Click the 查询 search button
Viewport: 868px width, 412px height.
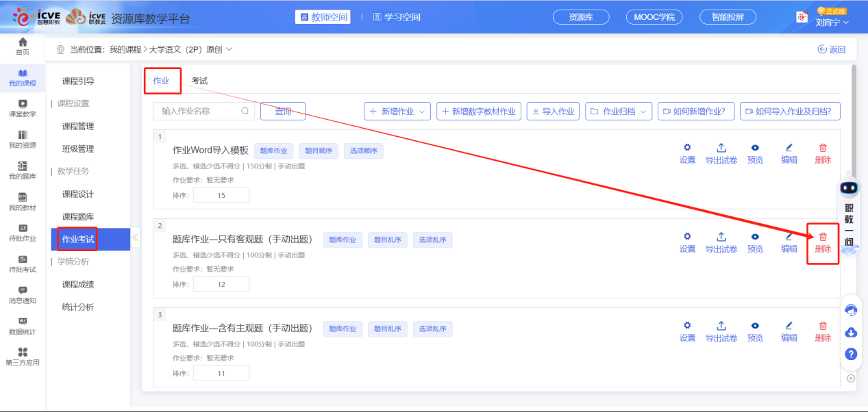283,111
